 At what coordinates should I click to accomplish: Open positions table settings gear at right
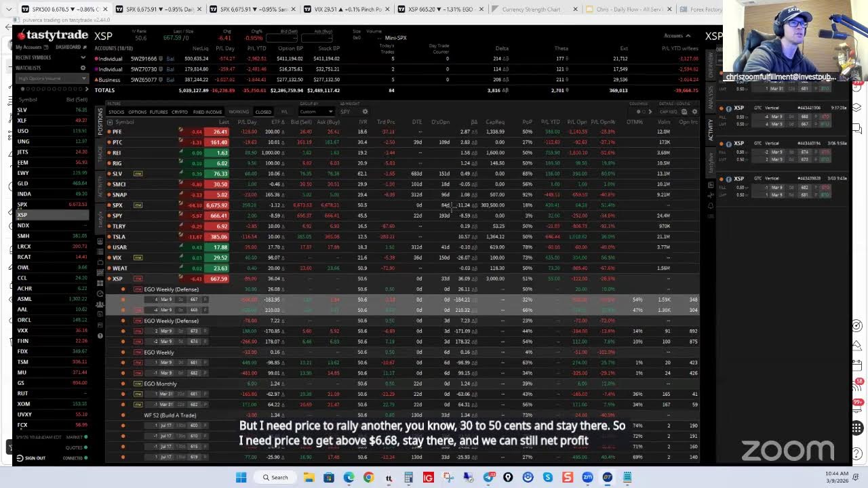[694, 112]
